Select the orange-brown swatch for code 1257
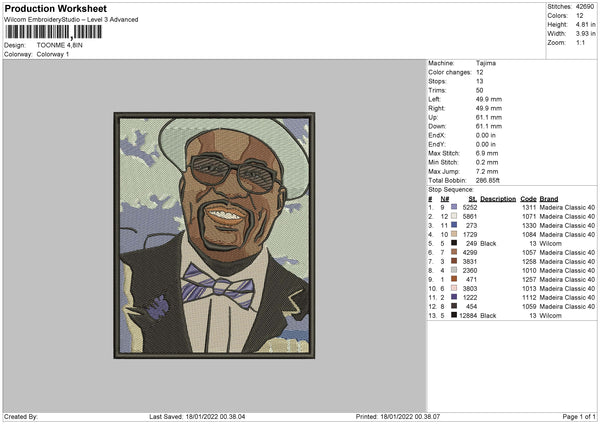The image size is (600, 424). click(454, 279)
